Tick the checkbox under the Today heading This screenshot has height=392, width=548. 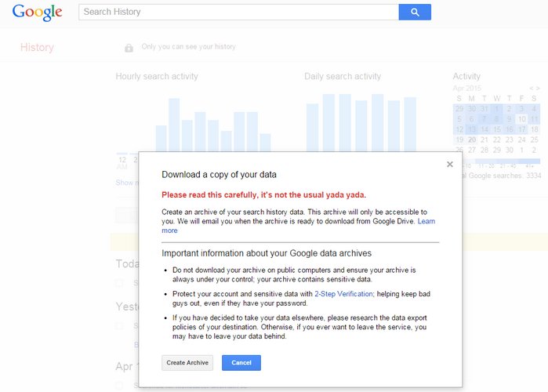(119, 283)
